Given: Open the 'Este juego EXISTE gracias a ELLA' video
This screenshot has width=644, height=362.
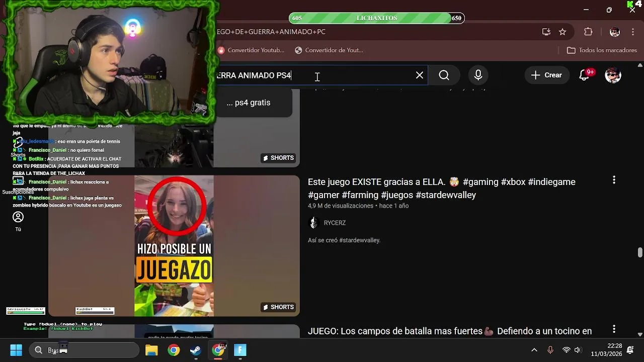Looking at the screenshot, I should click(x=442, y=188).
